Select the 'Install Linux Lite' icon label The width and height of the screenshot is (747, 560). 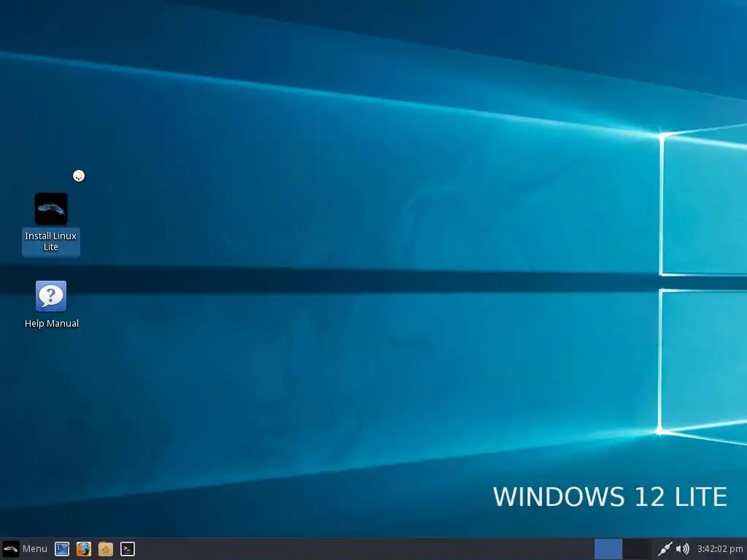point(51,241)
